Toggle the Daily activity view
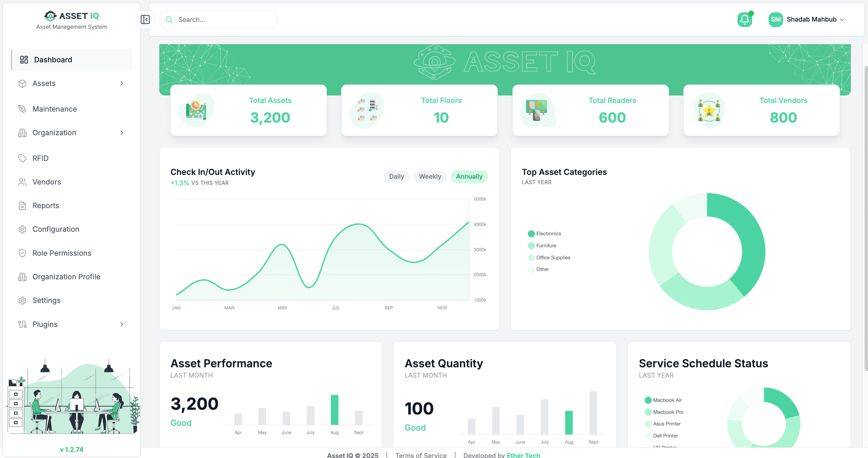868x458 pixels. (396, 177)
